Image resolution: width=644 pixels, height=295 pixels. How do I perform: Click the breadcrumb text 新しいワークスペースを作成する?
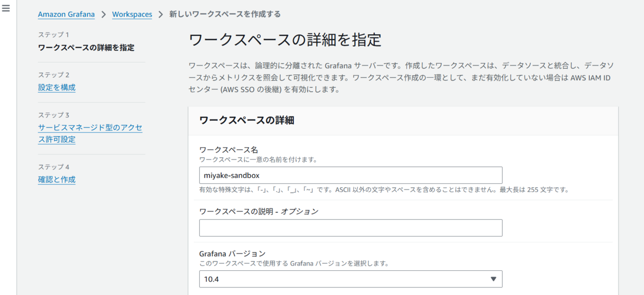225,14
